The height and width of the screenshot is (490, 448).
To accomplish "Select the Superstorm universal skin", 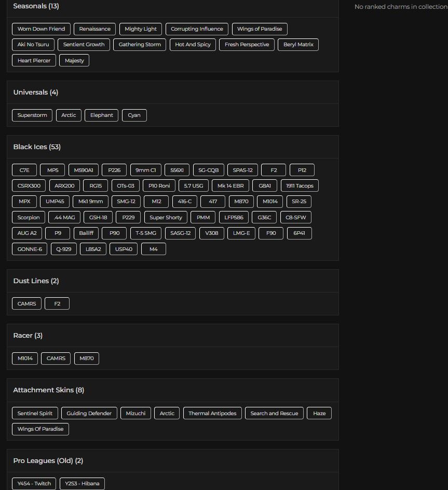I will [32, 115].
